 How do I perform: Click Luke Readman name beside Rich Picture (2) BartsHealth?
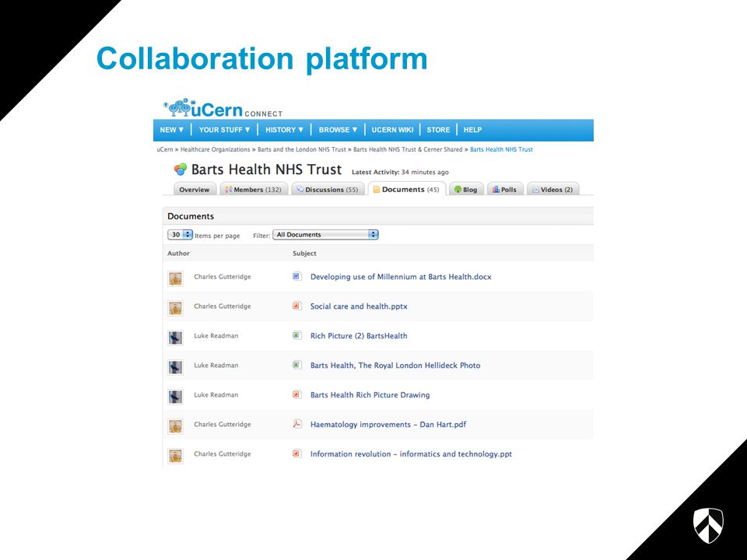(x=216, y=336)
